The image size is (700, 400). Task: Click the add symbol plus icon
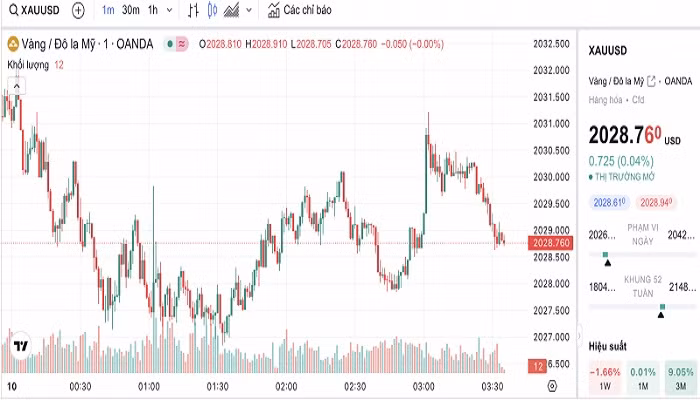tap(78, 10)
